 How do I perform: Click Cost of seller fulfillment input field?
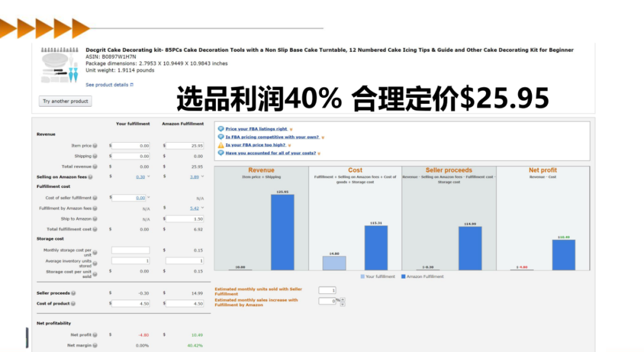point(129,197)
